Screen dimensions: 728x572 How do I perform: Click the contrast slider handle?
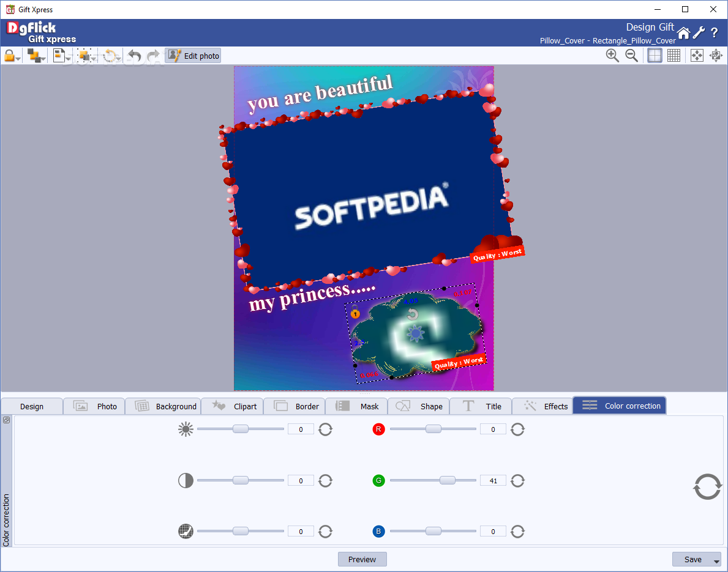pos(241,480)
